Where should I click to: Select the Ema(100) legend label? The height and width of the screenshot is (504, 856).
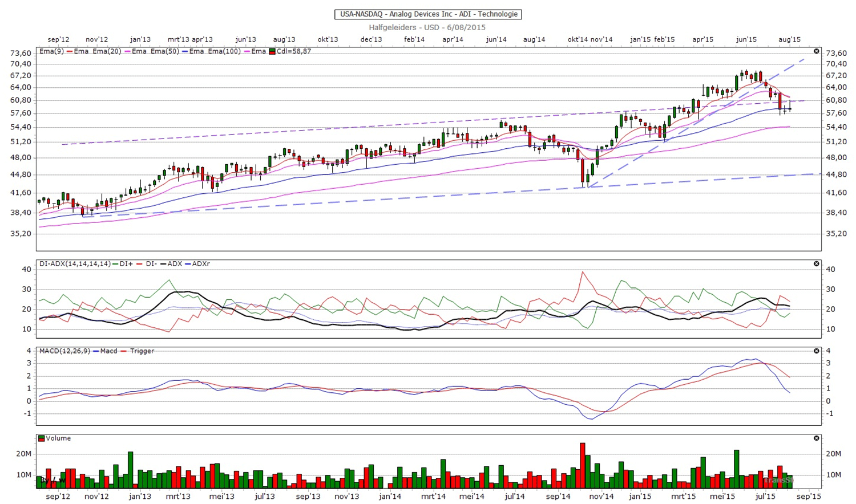[225, 51]
